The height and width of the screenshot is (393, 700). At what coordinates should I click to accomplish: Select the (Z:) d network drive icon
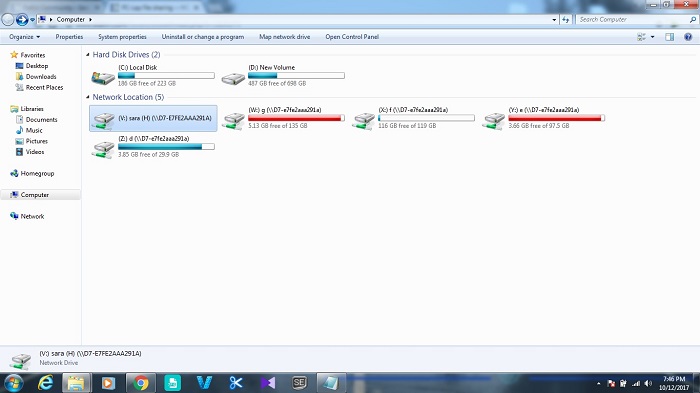(103, 150)
